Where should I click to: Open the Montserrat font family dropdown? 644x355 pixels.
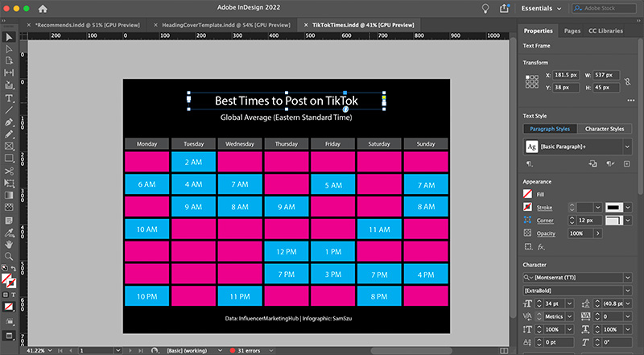coord(628,278)
